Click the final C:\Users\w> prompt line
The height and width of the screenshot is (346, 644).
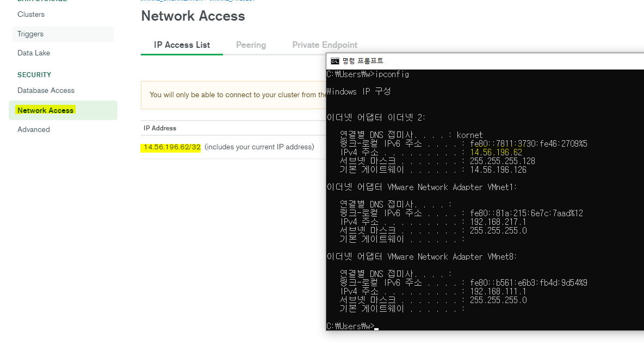(352, 326)
